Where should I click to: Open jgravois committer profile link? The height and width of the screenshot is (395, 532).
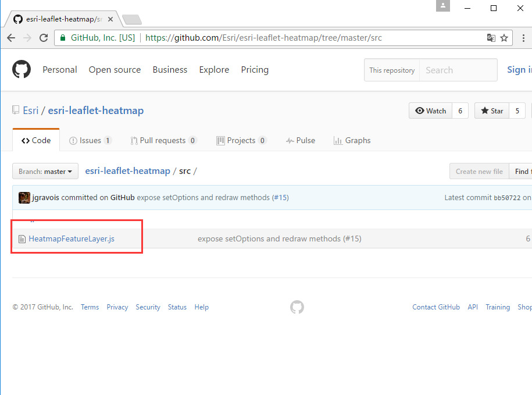[x=45, y=198]
